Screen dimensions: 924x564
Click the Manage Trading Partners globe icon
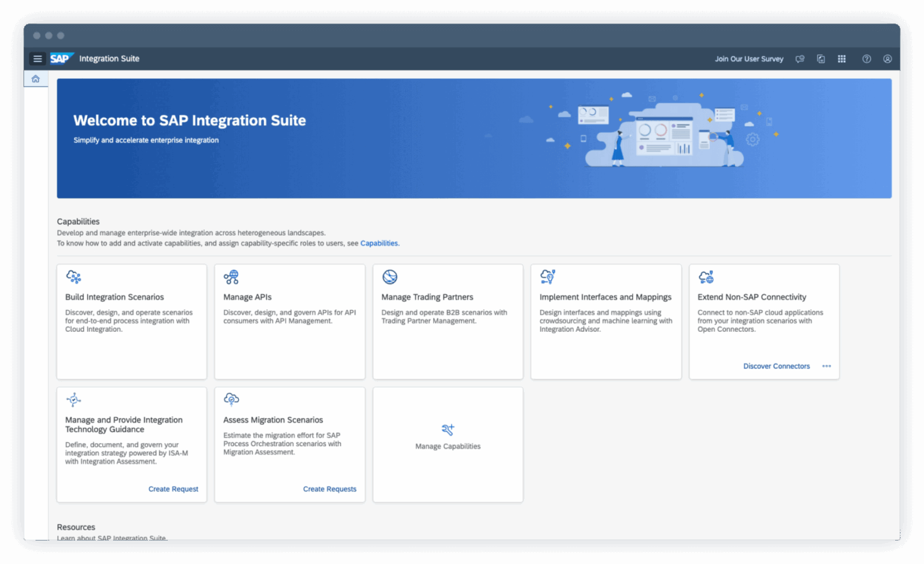pyautogui.click(x=390, y=277)
